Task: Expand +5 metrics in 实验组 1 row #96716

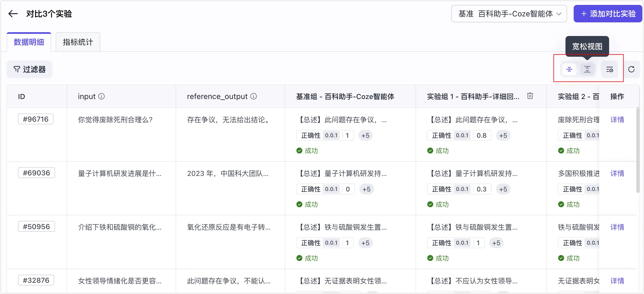Action: 503,135
